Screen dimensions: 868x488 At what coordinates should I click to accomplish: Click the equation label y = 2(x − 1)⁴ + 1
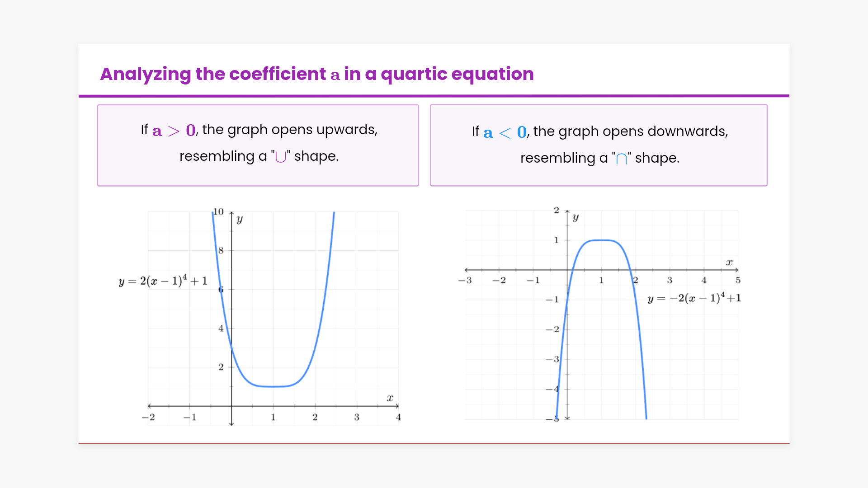click(x=163, y=281)
